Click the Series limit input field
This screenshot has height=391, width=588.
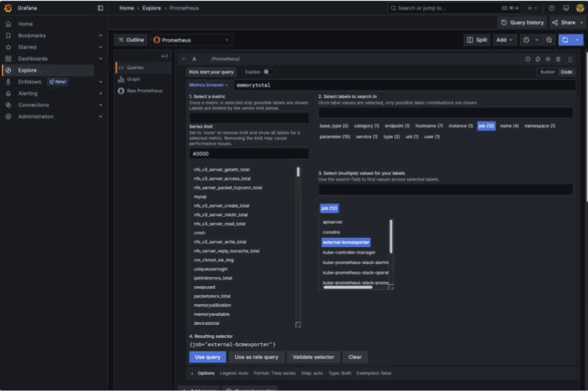click(249, 154)
